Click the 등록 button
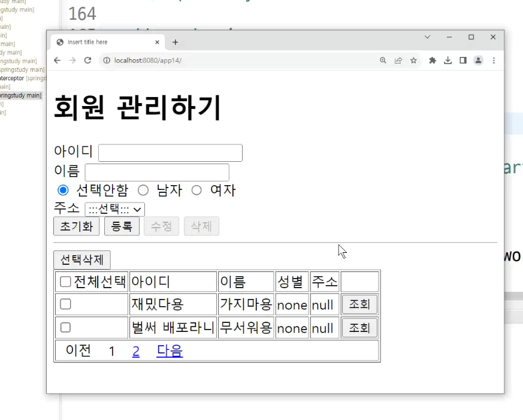Screen dimensions: 523x420 tap(122, 226)
